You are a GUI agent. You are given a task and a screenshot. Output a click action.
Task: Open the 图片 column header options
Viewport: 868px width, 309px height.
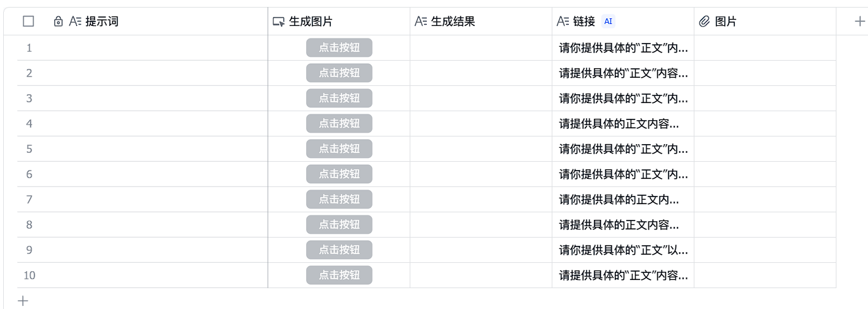765,21
